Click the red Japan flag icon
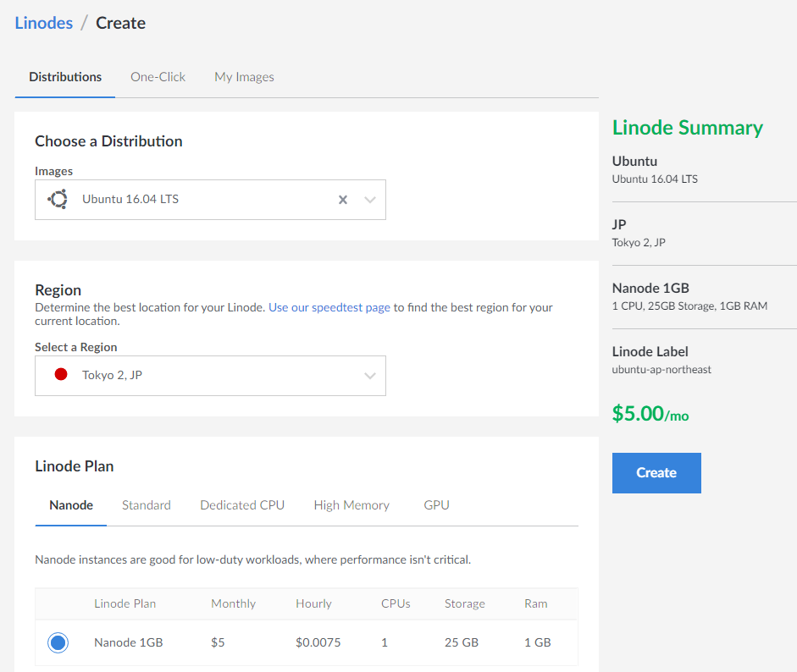The image size is (797, 672). pyautogui.click(x=61, y=374)
